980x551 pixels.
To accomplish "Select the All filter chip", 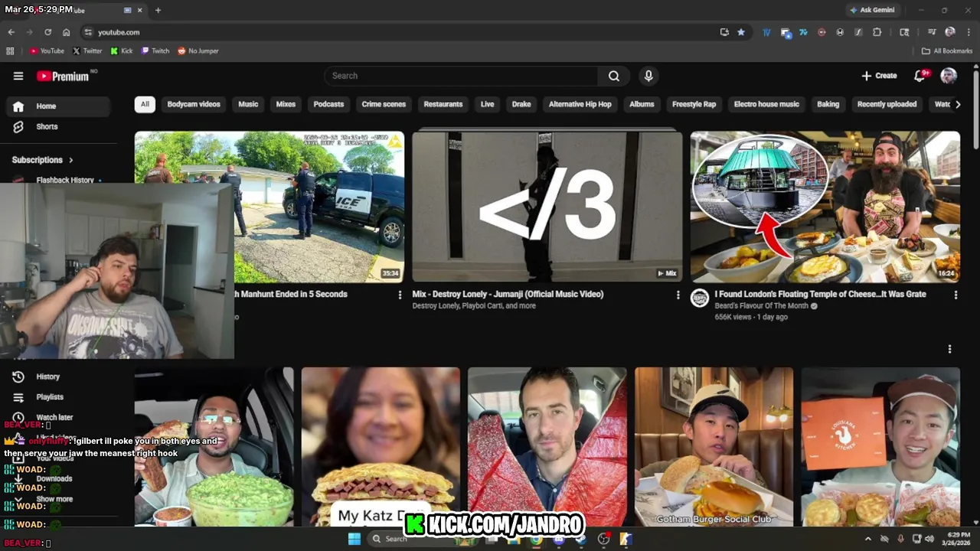I will pyautogui.click(x=145, y=104).
